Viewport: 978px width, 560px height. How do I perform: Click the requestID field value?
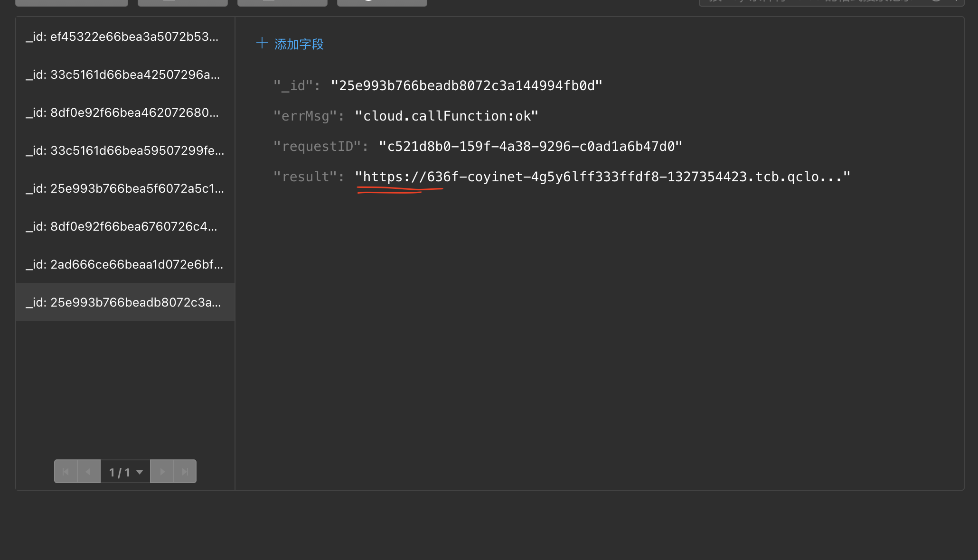[530, 147]
